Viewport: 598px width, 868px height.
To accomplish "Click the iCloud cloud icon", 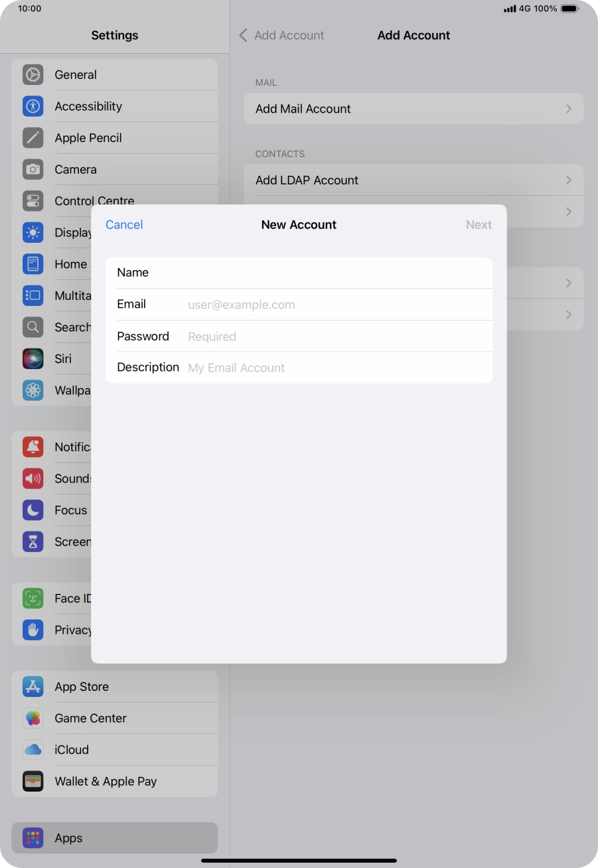I will coord(33,749).
